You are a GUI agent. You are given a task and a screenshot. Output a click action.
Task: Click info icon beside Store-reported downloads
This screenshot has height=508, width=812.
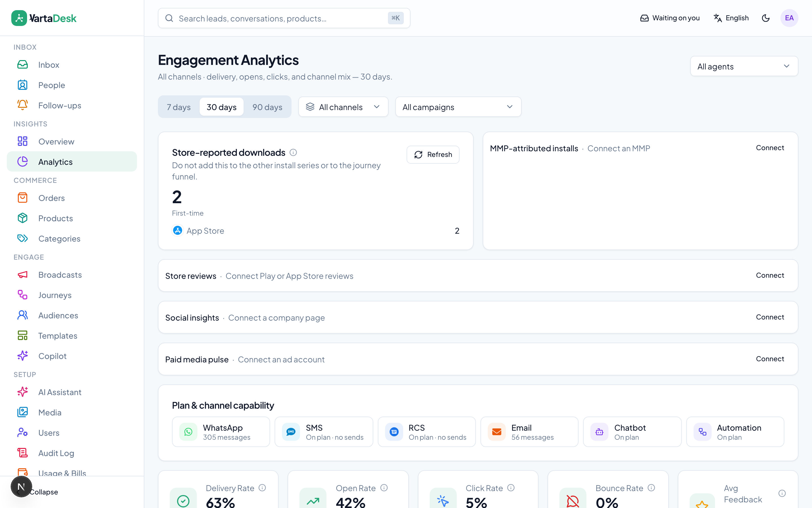(293, 152)
